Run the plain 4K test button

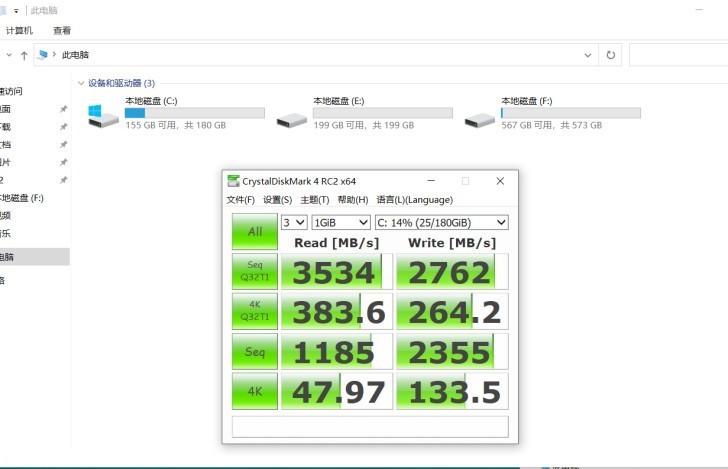(x=254, y=391)
